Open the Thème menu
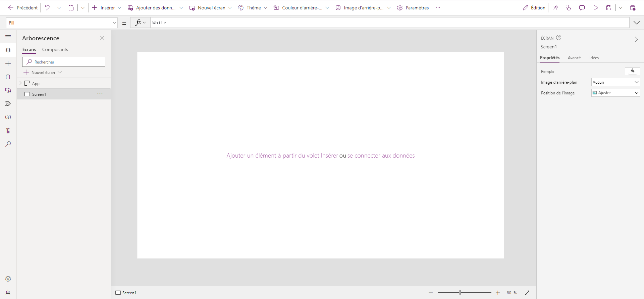The image size is (644, 299). 253,8
